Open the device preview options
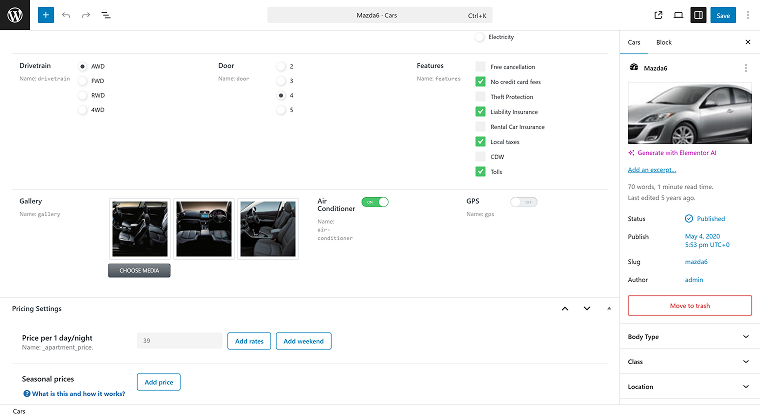The image size is (760, 417). click(678, 15)
